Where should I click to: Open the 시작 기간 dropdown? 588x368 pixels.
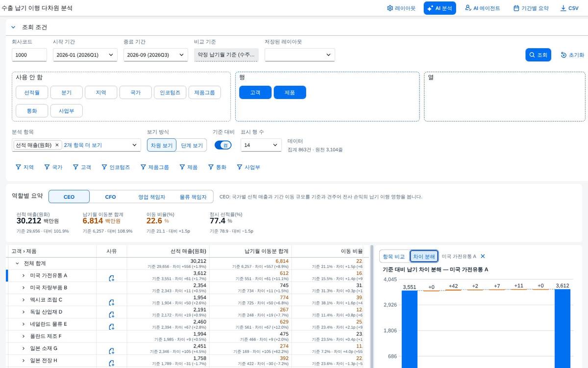click(85, 55)
